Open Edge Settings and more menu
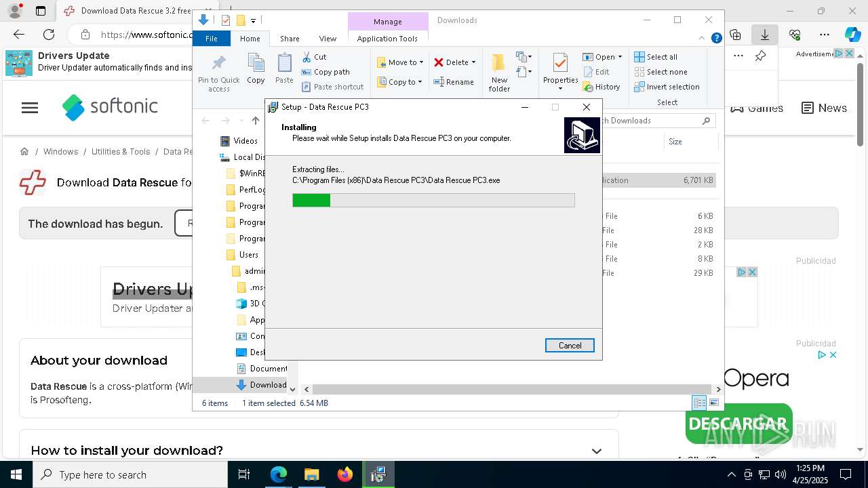 [x=825, y=35]
